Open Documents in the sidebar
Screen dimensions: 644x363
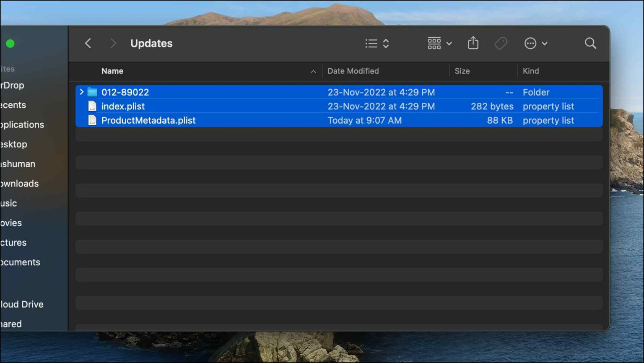coord(20,262)
